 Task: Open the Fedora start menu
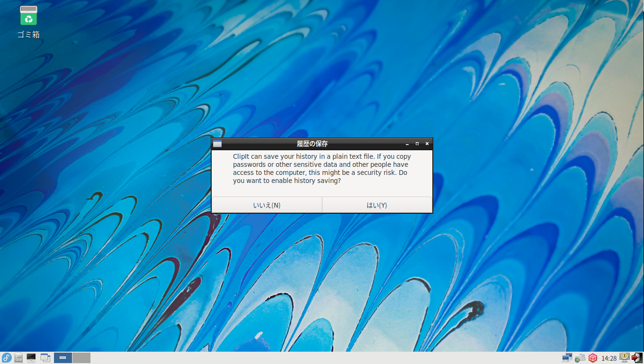coord(7,358)
